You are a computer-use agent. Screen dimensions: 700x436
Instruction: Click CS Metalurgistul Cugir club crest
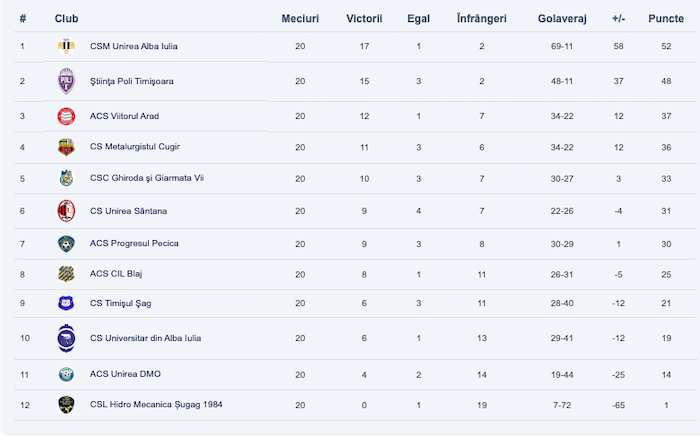(66, 147)
